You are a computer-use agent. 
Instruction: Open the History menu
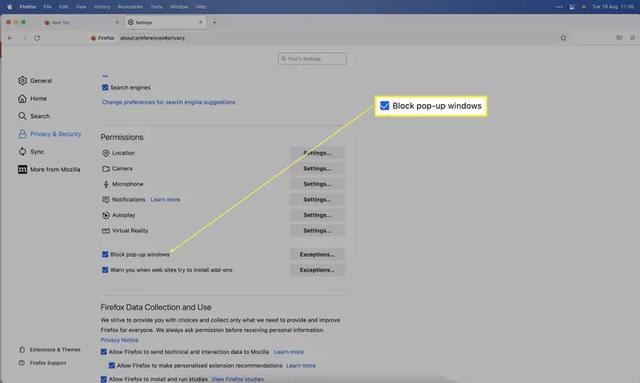102,7
